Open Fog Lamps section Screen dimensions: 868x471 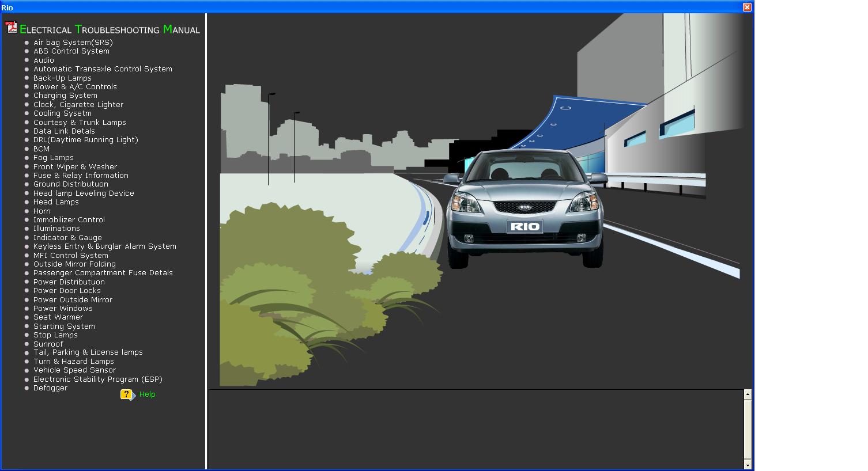click(53, 158)
